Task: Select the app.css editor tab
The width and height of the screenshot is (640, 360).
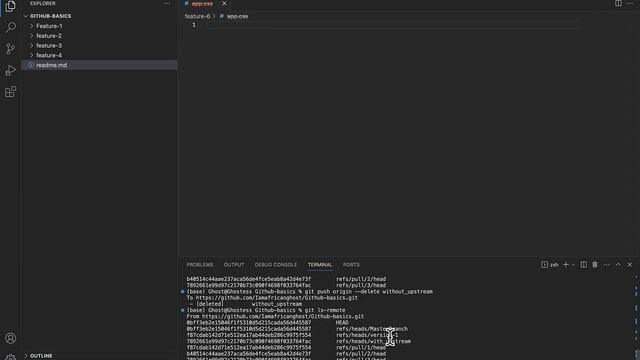Action: pyautogui.click(x=202, y=4)
